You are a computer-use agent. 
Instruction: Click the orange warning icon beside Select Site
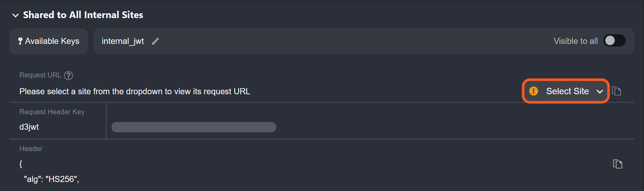533,91
